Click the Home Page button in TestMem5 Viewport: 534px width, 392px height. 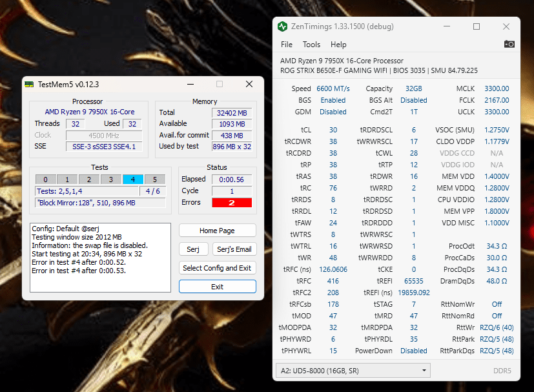[x=217, y=231]
